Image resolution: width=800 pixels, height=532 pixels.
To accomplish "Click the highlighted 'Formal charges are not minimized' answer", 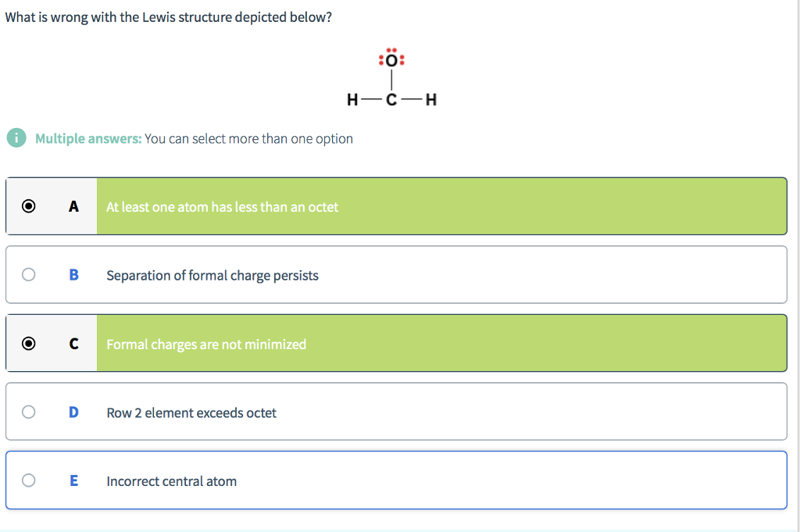I will coord(206,344).
